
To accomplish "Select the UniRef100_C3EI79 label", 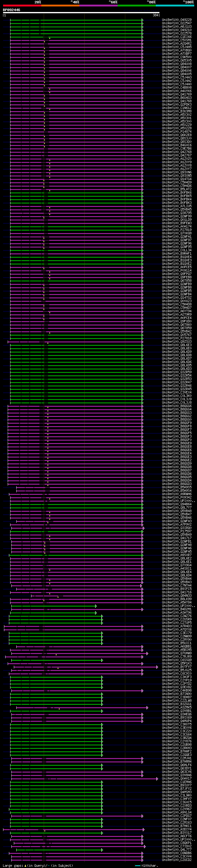I will tap(177, 633).
